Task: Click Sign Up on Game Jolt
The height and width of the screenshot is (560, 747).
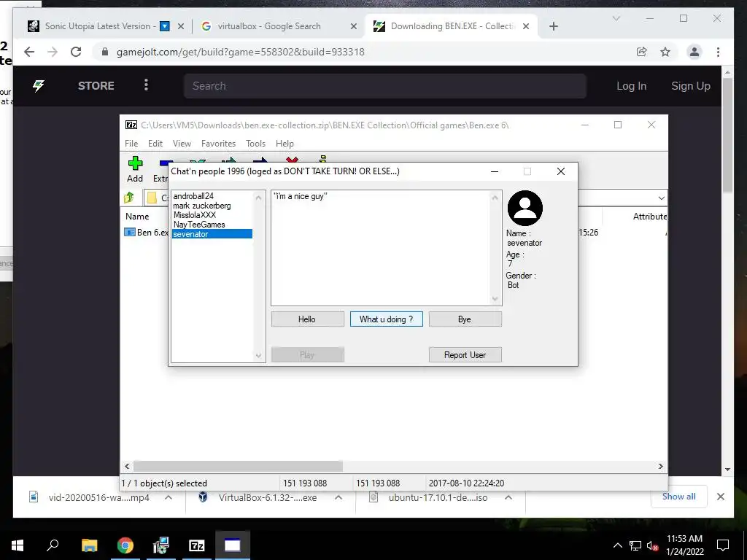Action: [x=690, y=86]
